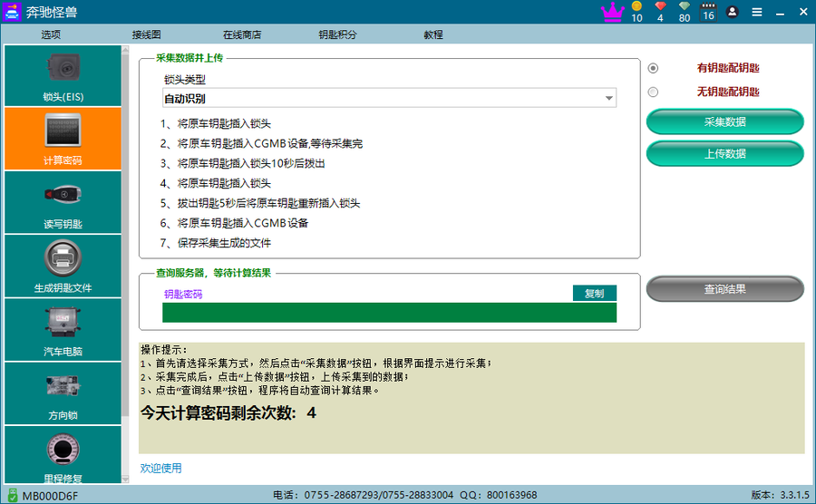The image size is (816, 504).
Task: Click the pink crown VIP icon
Action: coord(613,12)
